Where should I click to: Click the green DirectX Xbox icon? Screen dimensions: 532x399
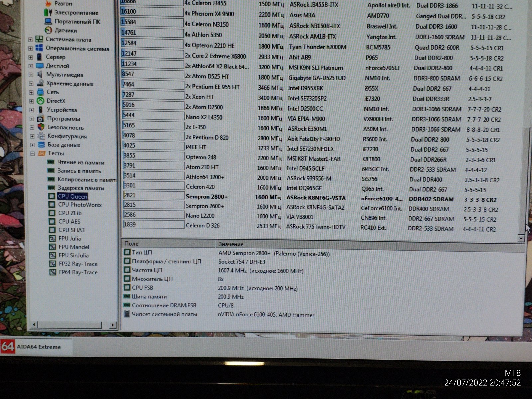point(40,101)
